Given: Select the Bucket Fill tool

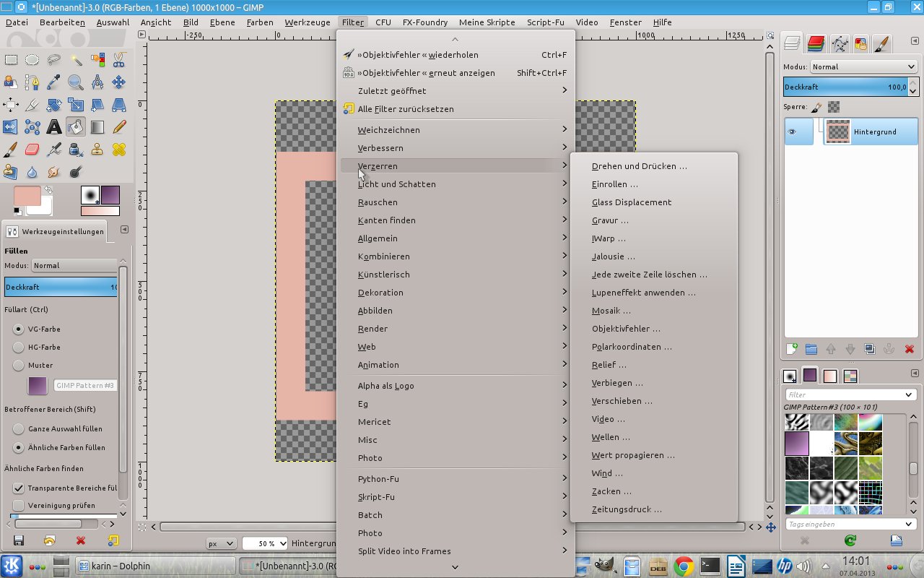Looking at the screenshot, I should point(76,127).
